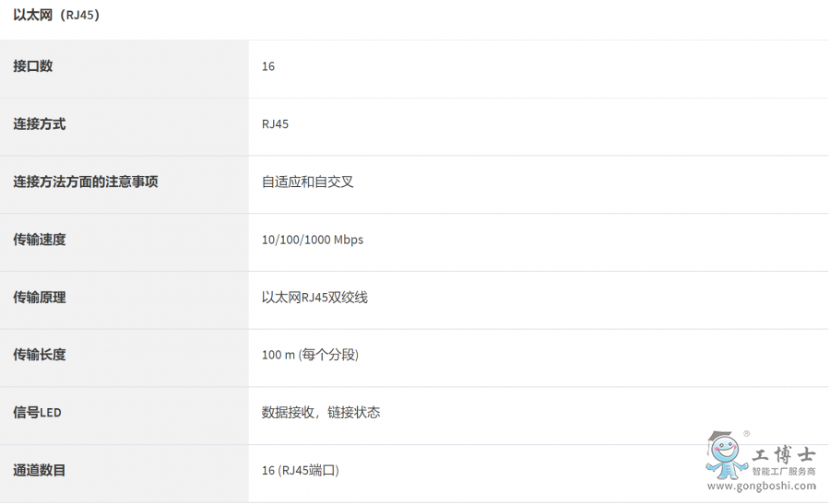The width and height of the screenshot is (830, 504).
Task: Select the RJ45 value for 连接方式
Action: tap(275, 124)
